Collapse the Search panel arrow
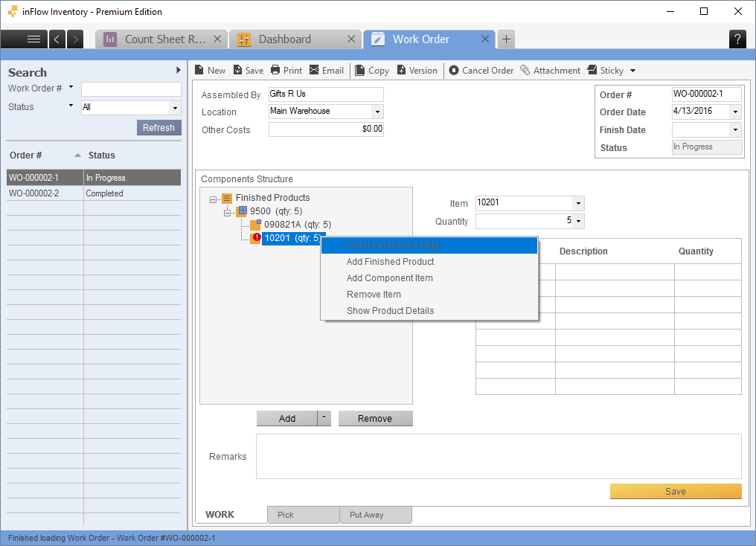Screen dimensions: 756x546 179,71
